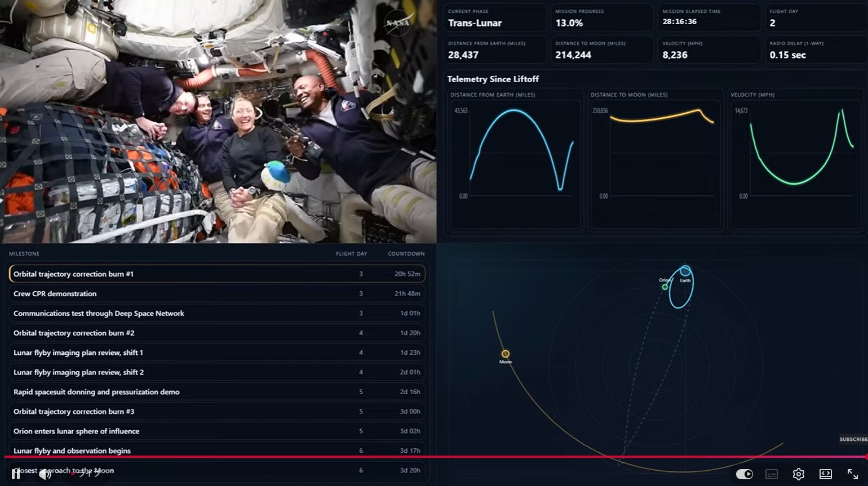Screen dimensions: 868x486
Task: Select the Moon marker on the trajectory map
Action: pyautogui.click(x=506, y=354)
